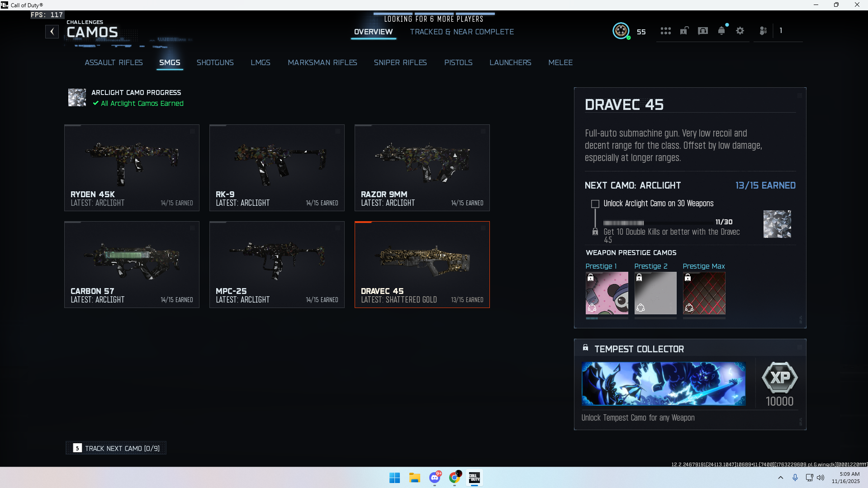
Task: Click the party count number 1
Action: 781,30
